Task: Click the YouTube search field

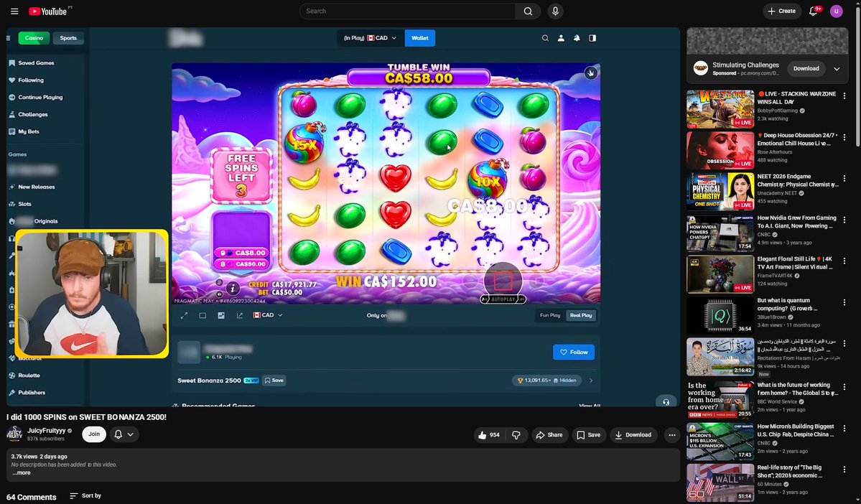Action: [x=407, y=11]
